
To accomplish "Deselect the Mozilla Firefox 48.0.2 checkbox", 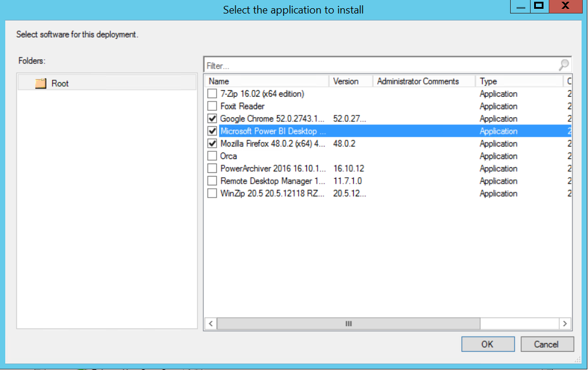I will 212,144.
